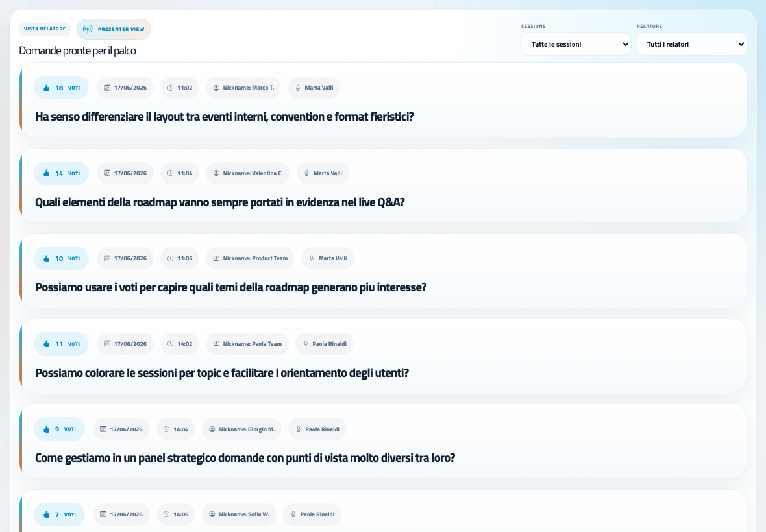Screen dimensions: 766x532
Task: Select the question 'Possiamo usare i voti per capire'
Action: point(230,287)
